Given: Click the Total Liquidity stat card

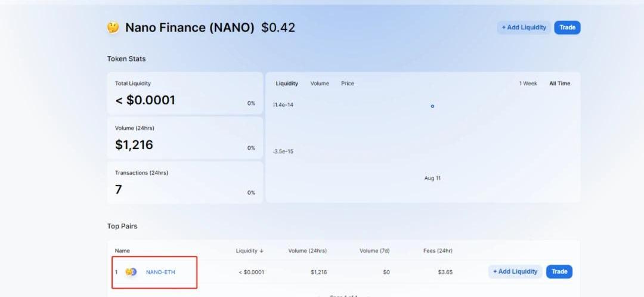Looking at the screenshot, I should tap(185, 93).
